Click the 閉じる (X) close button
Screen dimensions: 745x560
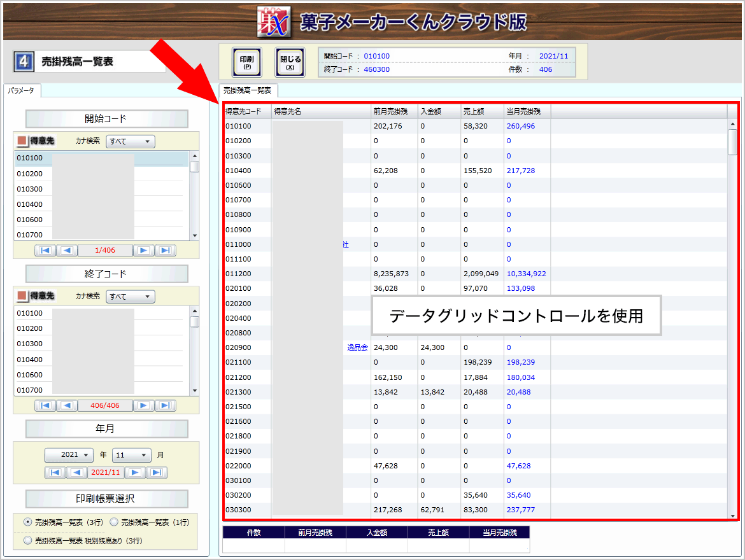[x=290, y=62]
